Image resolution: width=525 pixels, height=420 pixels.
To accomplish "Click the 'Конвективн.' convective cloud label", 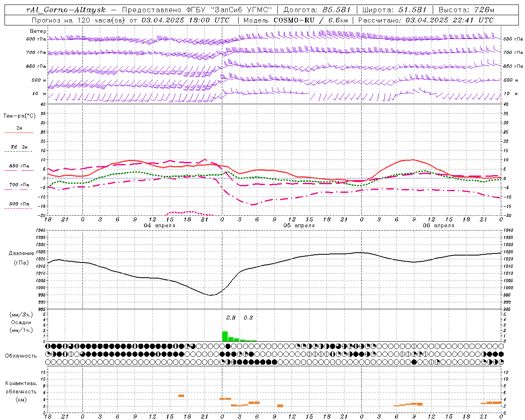I will pyautogui.click(x=21, y=383).
